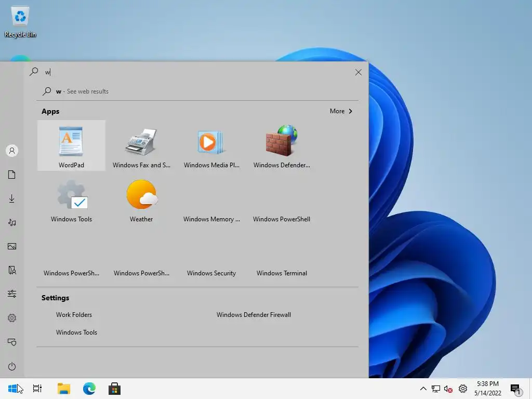
Task: Launch the Weather app
Action: point(141,200)
